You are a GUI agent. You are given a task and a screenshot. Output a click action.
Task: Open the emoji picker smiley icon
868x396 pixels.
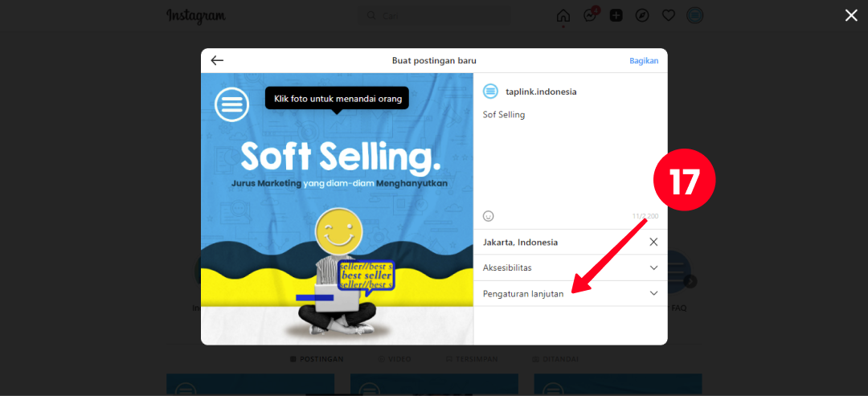click(x=489, y=216)
